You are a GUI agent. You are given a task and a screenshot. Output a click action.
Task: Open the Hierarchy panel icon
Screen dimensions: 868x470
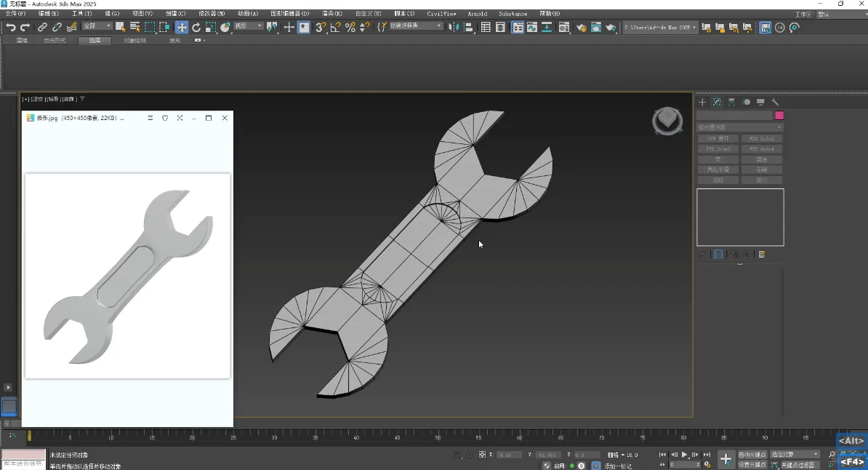732,102
